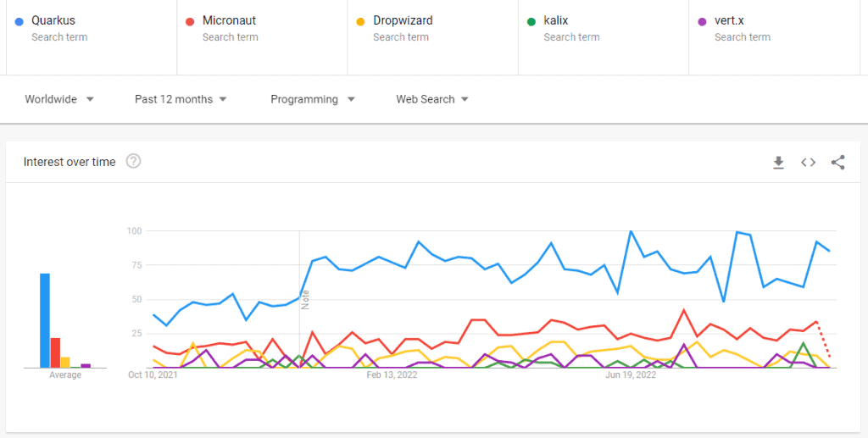
Task: Click the red Micronaut color dot
Action: [x=190, y=20]
